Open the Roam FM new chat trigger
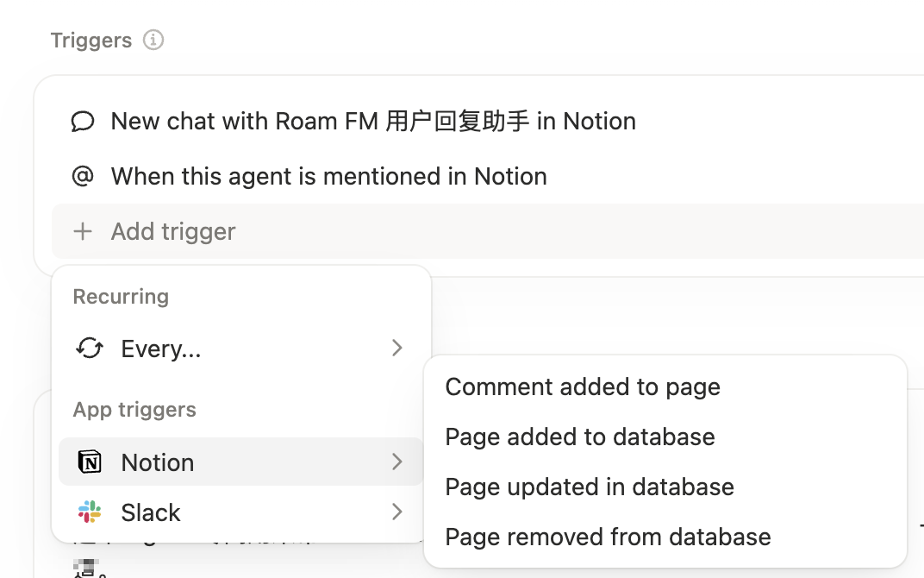 (372, 121)
